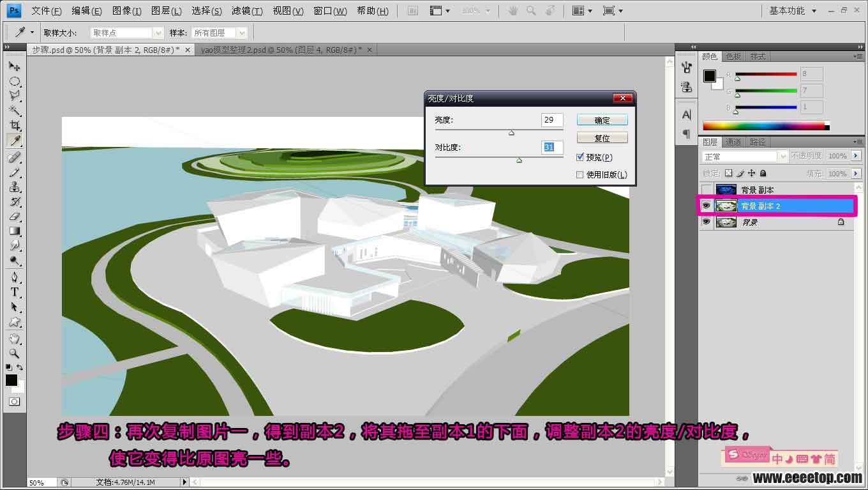Select the Move tool
Viewport: 868px width, 490px height.
(14, 66)
